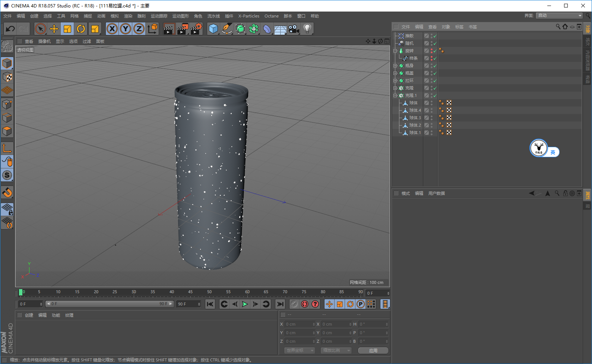
Task: Click the Undo arrow icon
Action: click(x=10, y=29)
